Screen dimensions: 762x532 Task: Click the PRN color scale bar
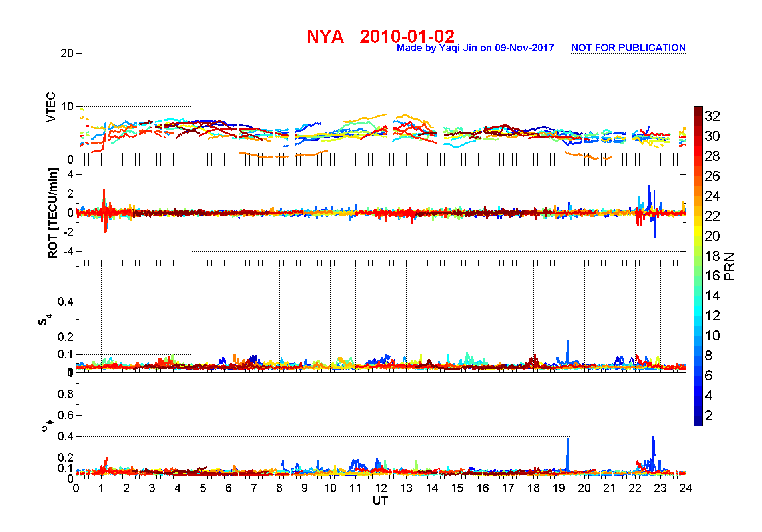click(698, 266)
